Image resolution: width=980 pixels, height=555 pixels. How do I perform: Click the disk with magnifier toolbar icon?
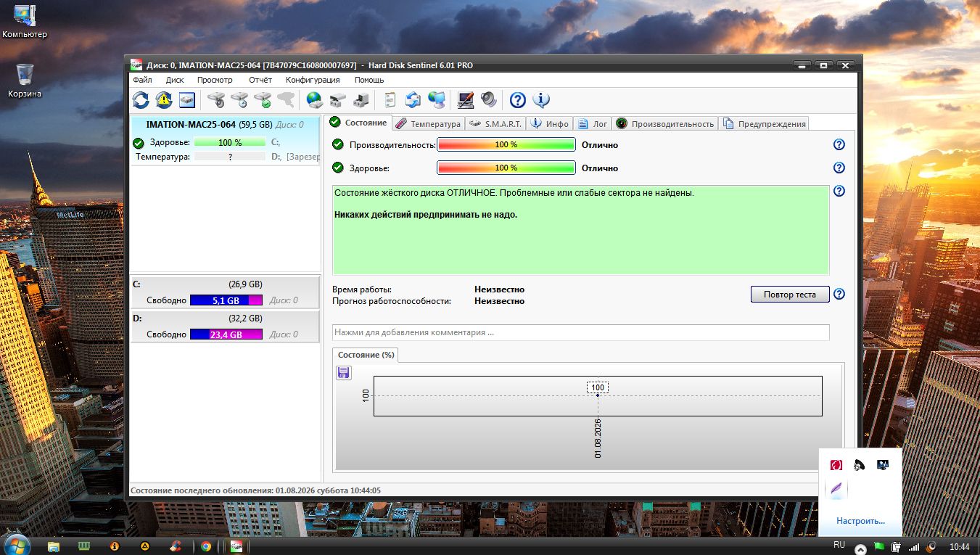click(x=216, y=100)
